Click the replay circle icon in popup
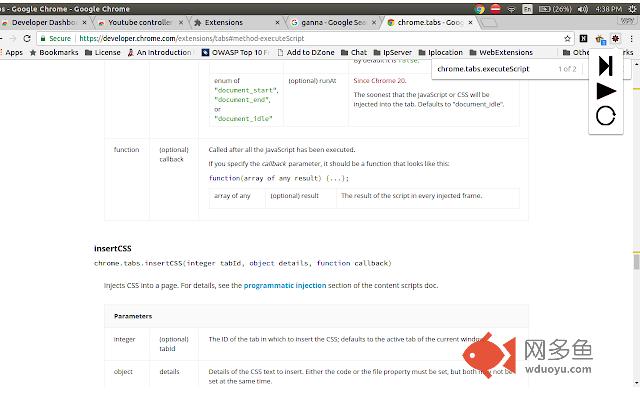640x400 pixels. click(x=605, y=116)
